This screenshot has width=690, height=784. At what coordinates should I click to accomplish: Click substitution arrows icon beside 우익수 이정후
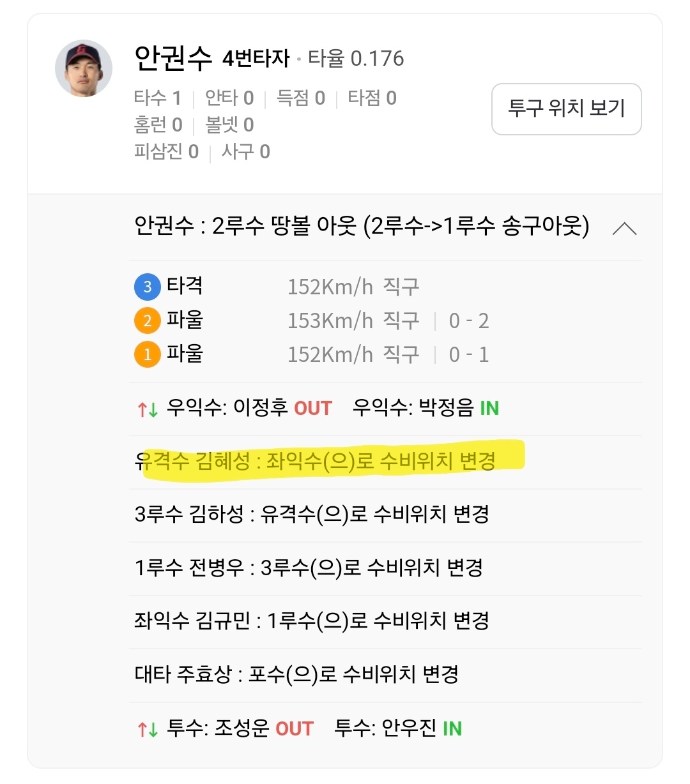148,409
